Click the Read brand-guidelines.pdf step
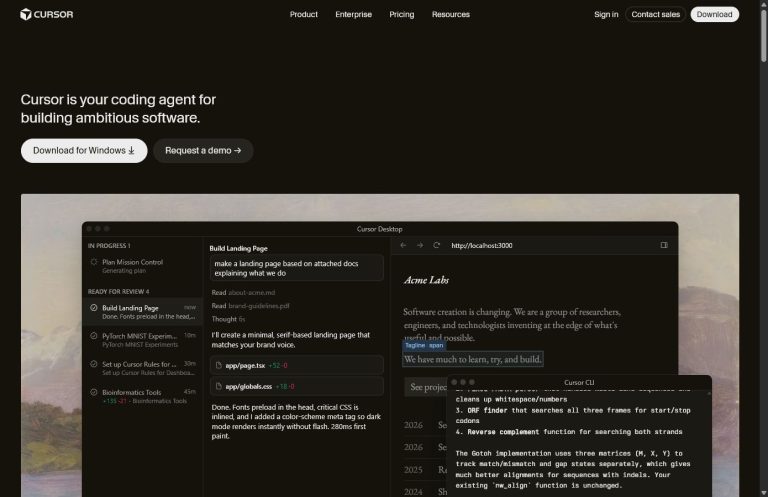 coord(250,306)
